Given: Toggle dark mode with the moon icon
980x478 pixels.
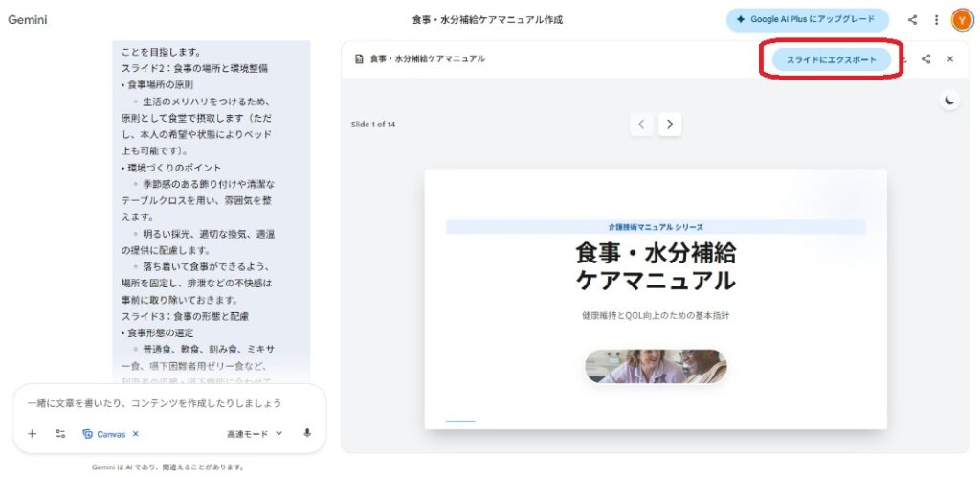Looking at the screenshot, I should (x=948, y=100).
